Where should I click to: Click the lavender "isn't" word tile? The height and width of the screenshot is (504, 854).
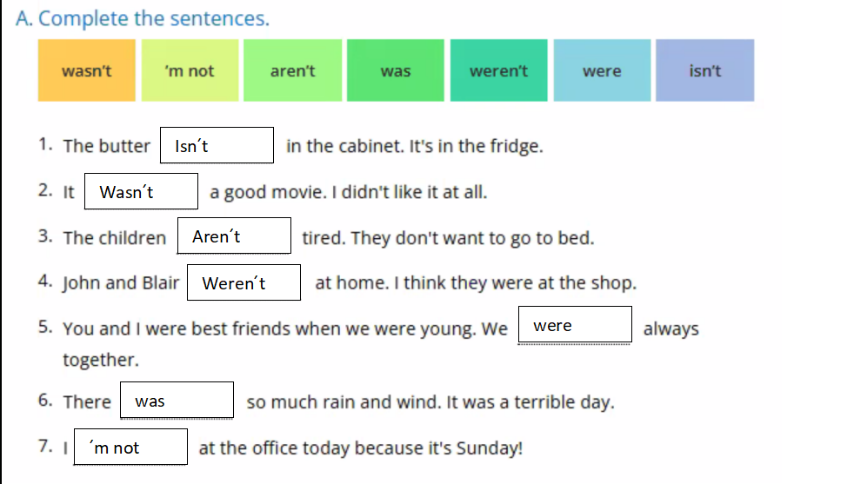pyautogui.click(x=704, y=71)
